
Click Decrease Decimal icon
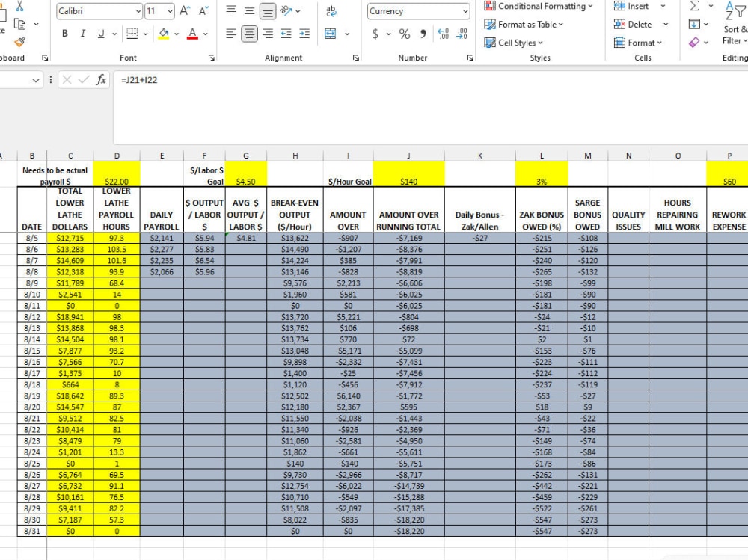(x=462, y=34)
